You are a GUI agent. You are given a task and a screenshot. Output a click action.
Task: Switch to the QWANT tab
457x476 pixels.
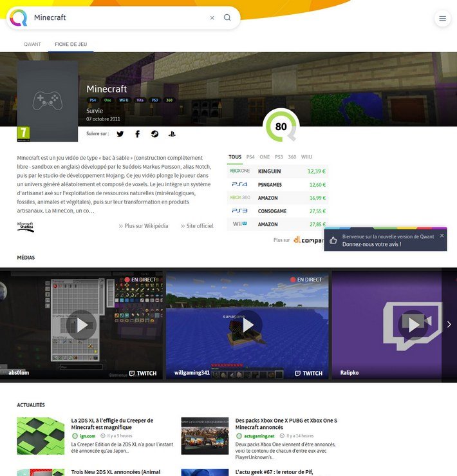click(32, 44)
